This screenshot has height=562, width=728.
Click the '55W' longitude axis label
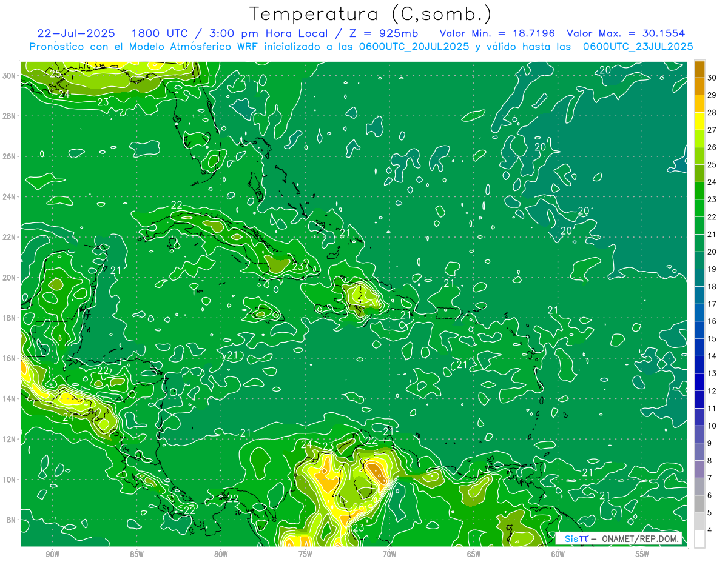tap(642, 554)
